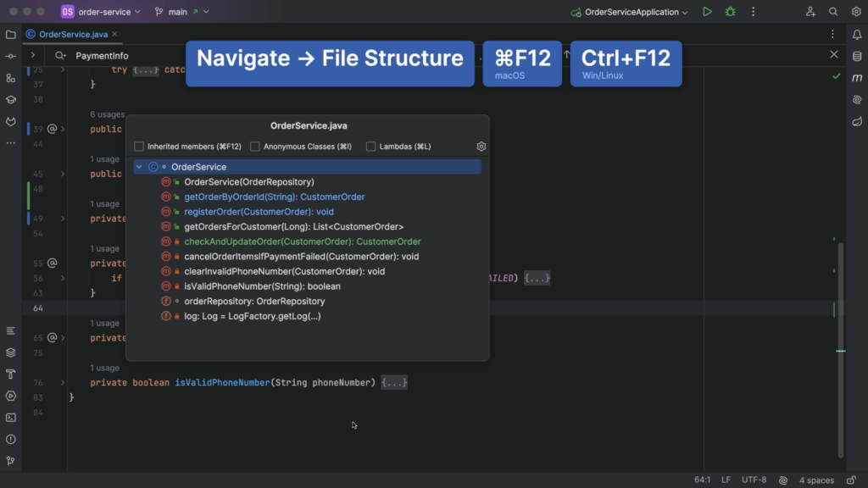Open editor tab options three-dot menu
Viewport: 868px width, 488px height.
[832, 34]
